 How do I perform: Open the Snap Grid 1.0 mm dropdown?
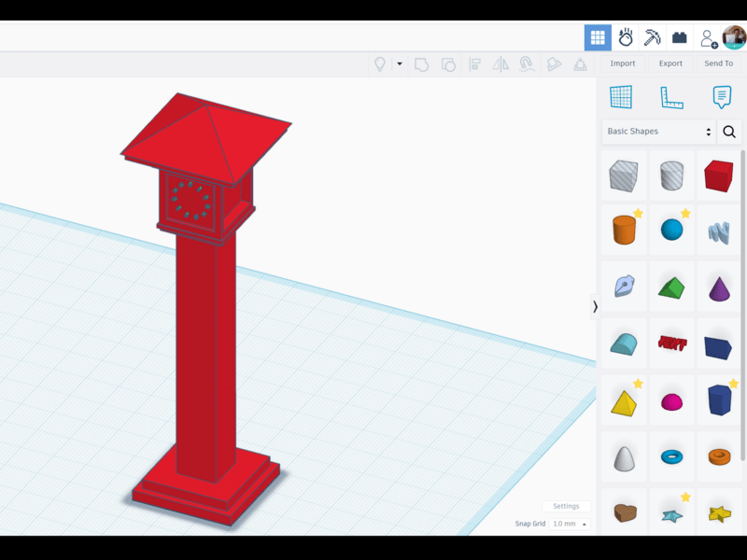(570, 524)
